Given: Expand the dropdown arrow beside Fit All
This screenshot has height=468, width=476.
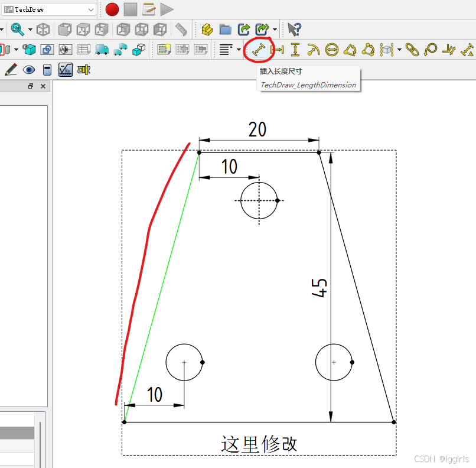Looking at the screenshot, I should tap(30, 30).
